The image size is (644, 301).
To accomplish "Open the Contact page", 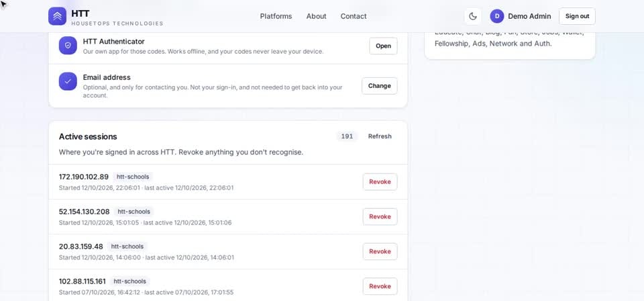I will pyautogui.click(x=354, y=16).
